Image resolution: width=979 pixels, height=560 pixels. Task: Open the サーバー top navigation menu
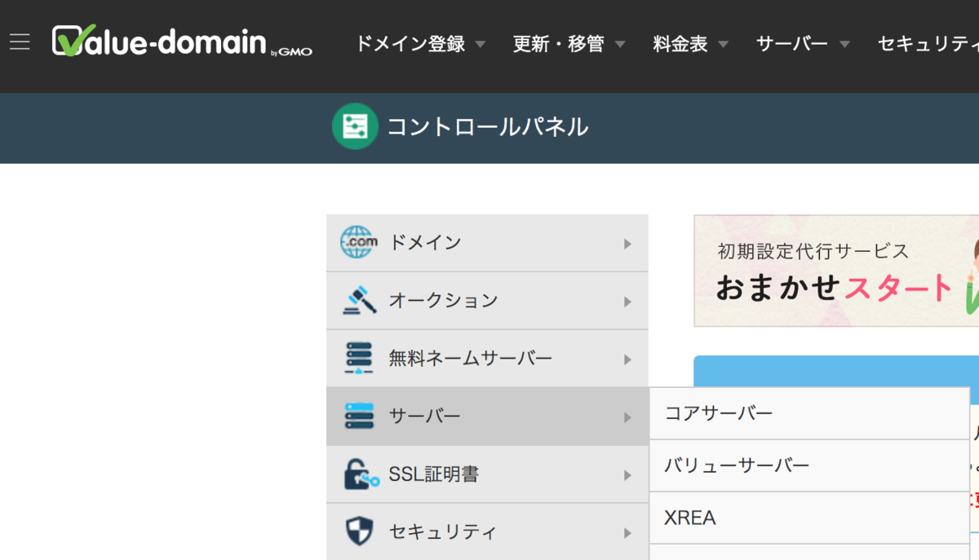[792, 44]
